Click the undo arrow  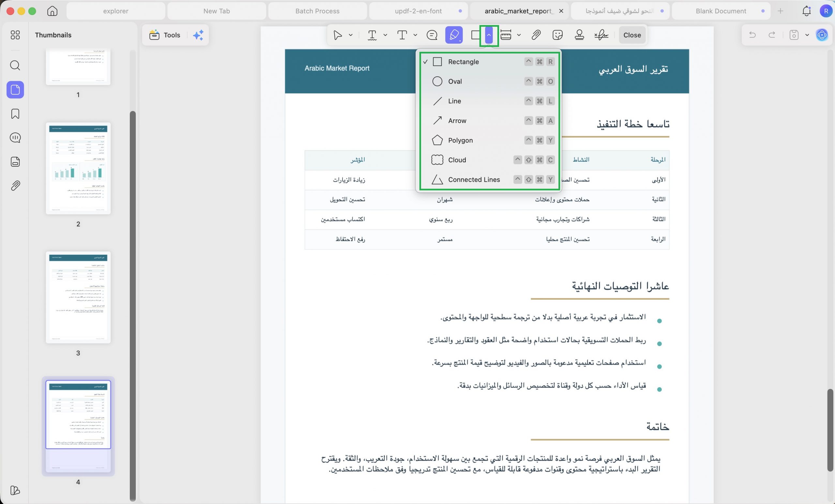(x=752, y=35)
